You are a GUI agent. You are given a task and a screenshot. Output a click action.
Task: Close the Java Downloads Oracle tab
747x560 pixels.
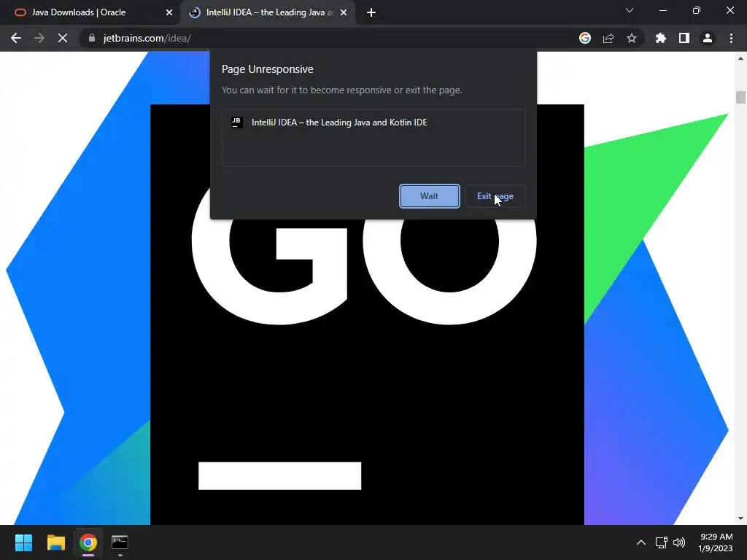(169, 13)
